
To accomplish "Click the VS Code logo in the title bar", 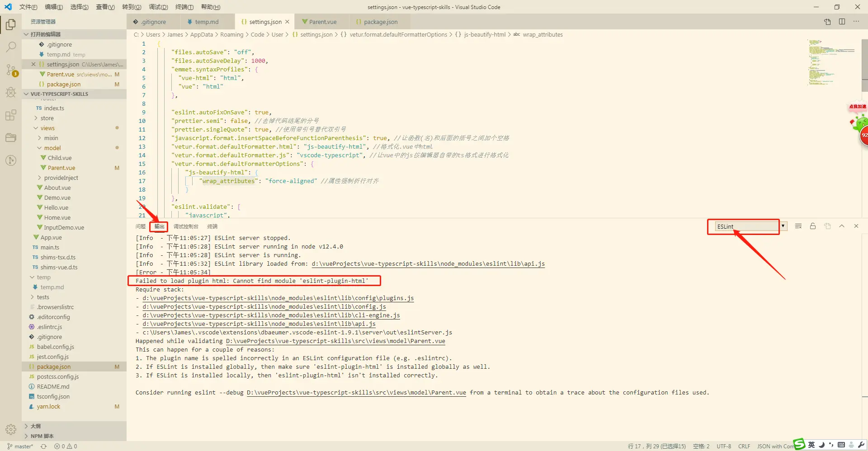I will coord(8,7).
